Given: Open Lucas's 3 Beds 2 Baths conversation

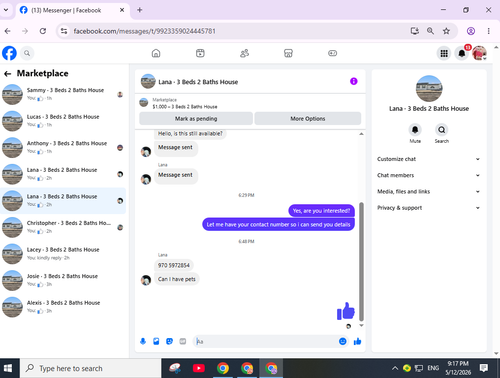Looking at the screenshot, I should click(63, 121).
